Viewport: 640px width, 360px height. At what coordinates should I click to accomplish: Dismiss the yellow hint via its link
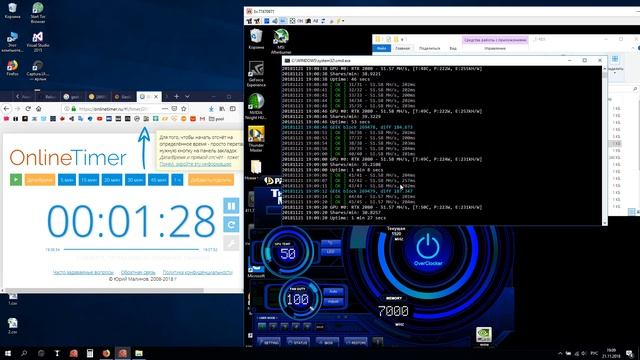[195, 164]
